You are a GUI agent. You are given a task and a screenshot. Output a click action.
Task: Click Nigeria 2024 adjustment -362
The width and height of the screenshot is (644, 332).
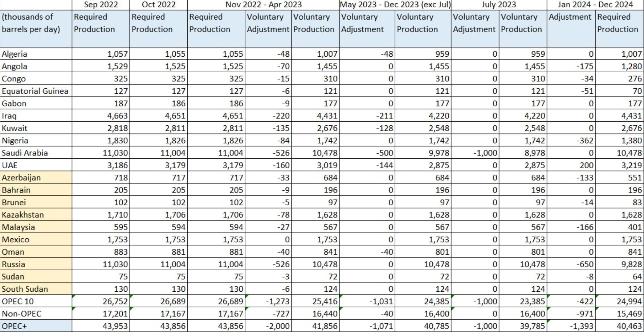(x=571, y=140)
